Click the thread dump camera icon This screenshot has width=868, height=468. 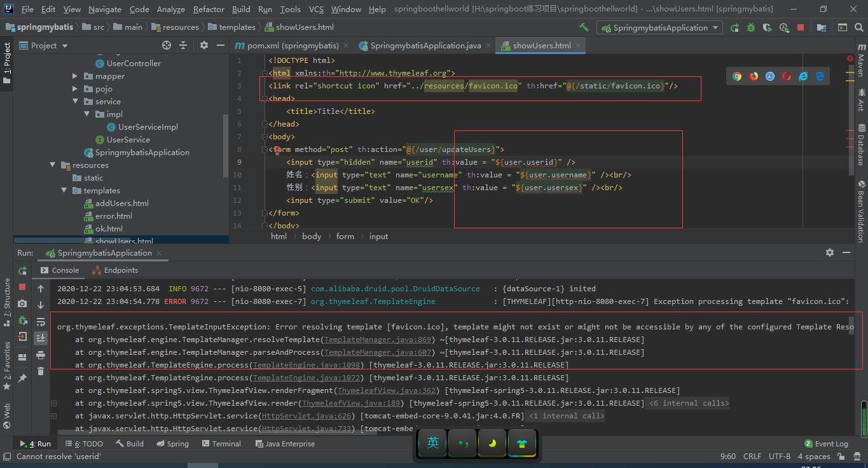coord(23,304)
